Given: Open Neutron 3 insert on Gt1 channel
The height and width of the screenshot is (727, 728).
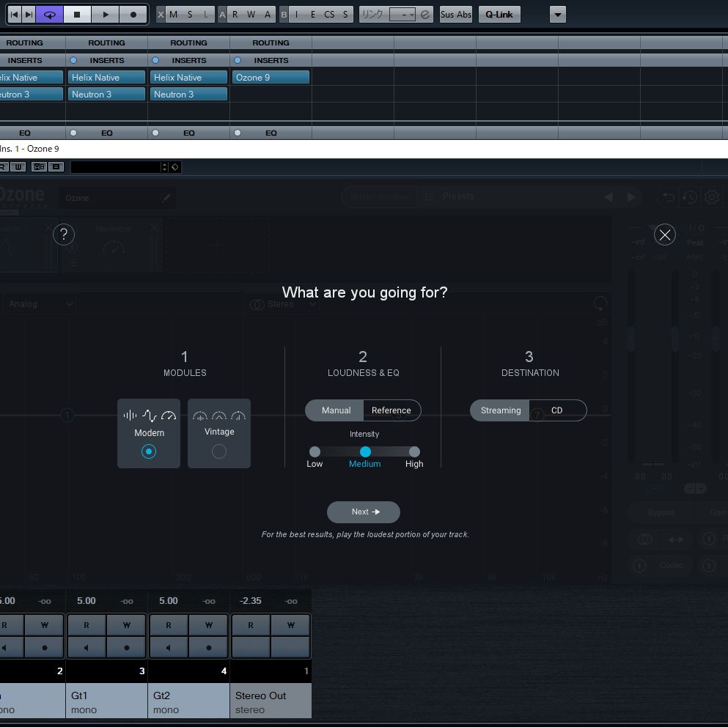Looking at the screenshot, I should [x=106, y=94].
